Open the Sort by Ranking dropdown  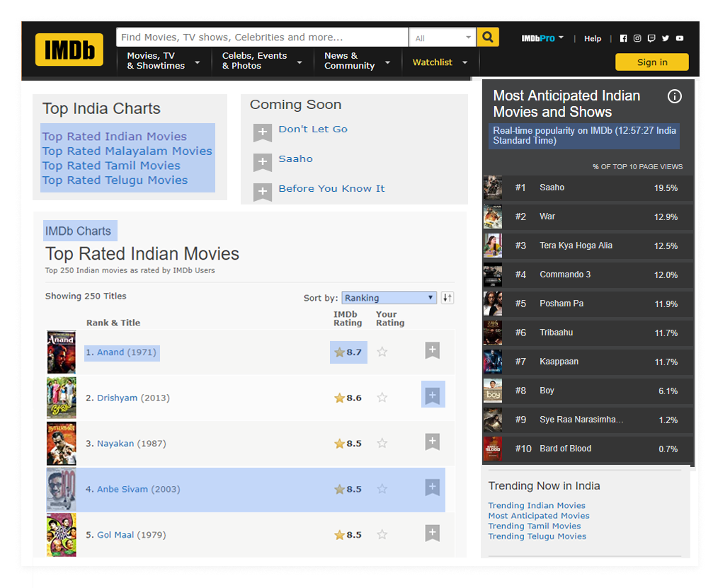389,298
